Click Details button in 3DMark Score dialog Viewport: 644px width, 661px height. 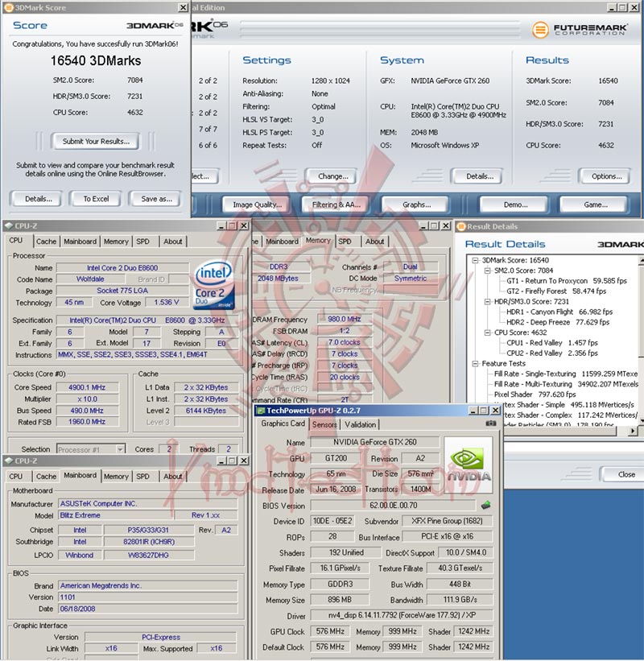(x=37, y=199)
